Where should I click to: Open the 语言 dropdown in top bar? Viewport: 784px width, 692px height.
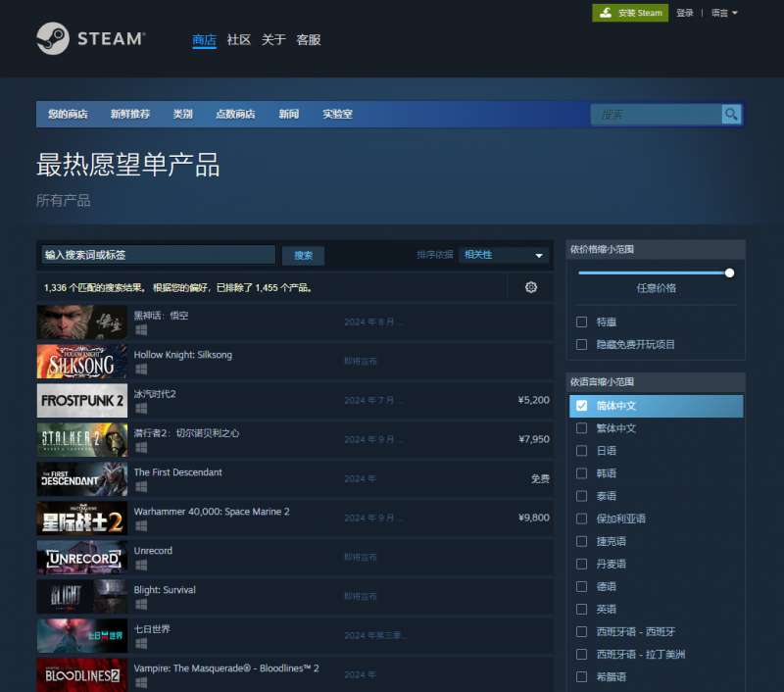724,13
